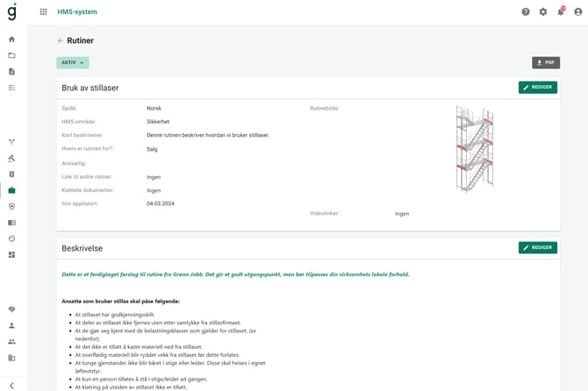
Task: Select the briefcase icon in sidebar
Action: click(11, 190)
